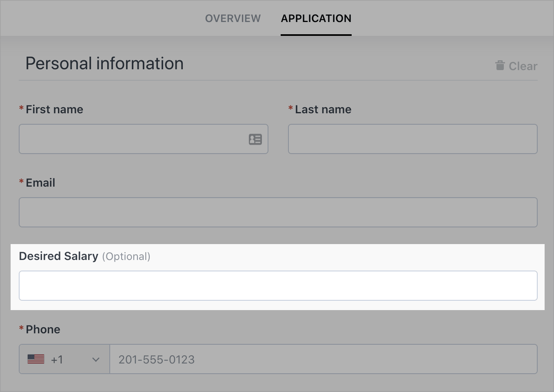Viewport: 554px width, 392px height.
Task: Select the Application tab
Action: click(316, 18)
